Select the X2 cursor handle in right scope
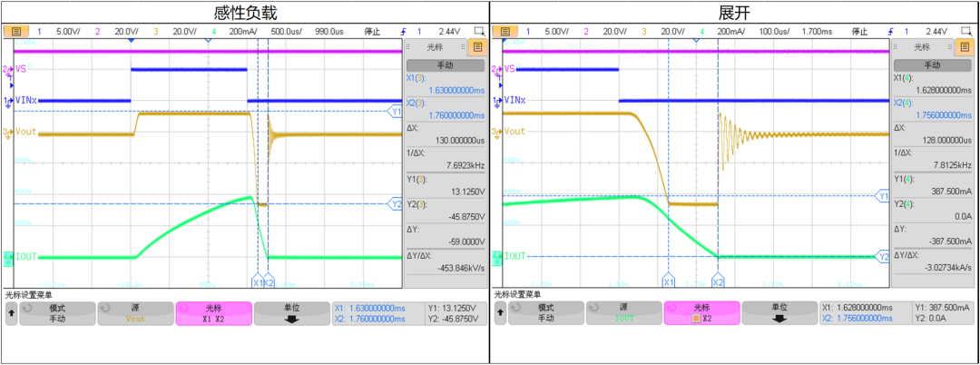This screenshot has width=980, height=365. pyautogui.click(x=718, y=281)
